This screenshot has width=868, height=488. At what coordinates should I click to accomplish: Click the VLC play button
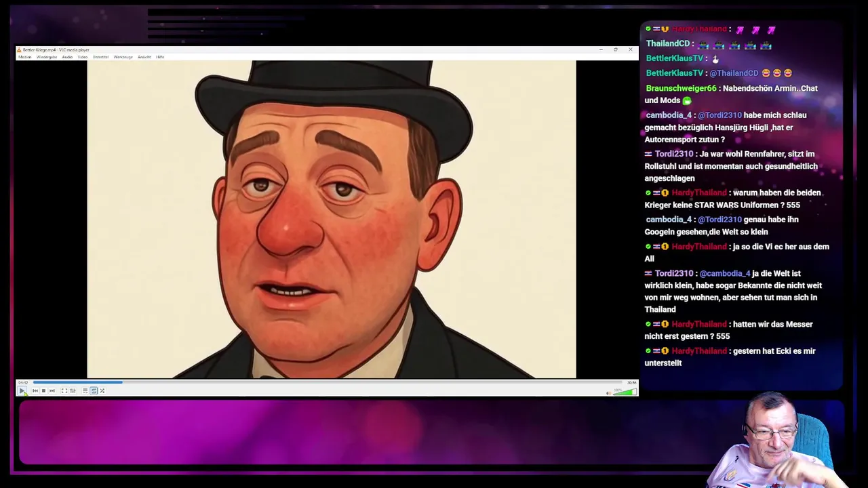pyautogui.click(x=22, y=390)
